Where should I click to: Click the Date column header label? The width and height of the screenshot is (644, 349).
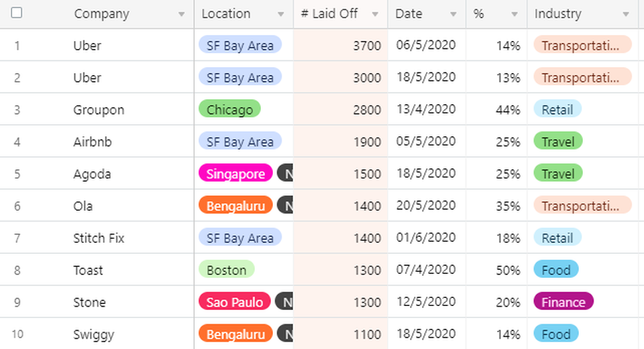409,13
